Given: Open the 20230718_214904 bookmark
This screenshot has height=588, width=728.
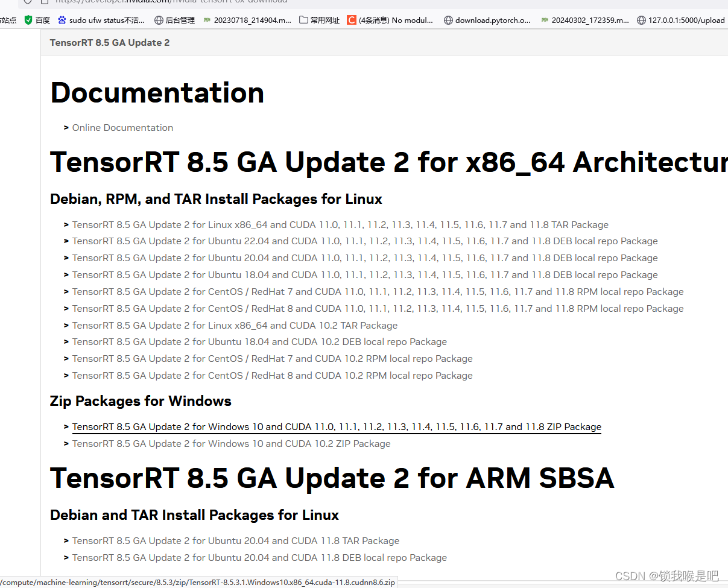Looking at the screenshot, I should click(x=247, y=20).
